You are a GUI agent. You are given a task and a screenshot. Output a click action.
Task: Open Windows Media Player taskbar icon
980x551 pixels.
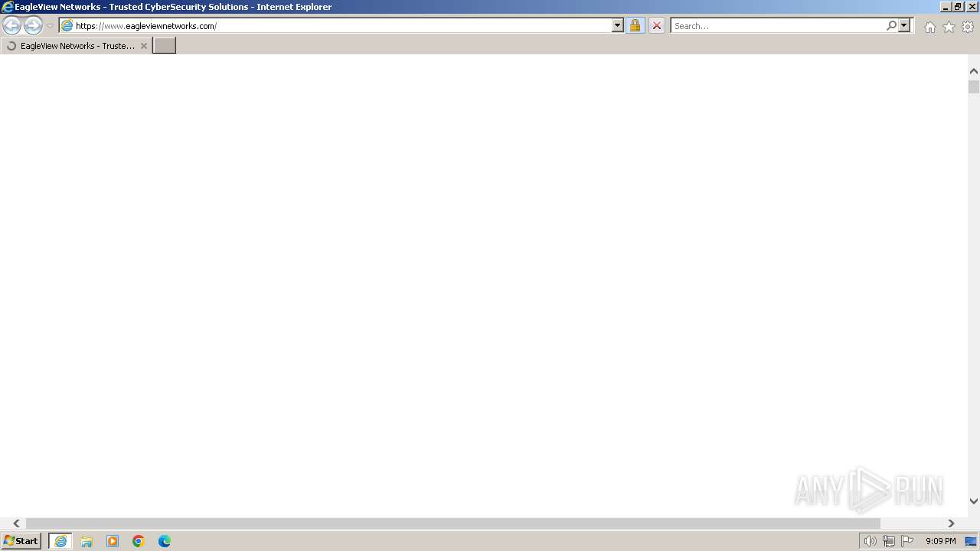tap(113, 541)
